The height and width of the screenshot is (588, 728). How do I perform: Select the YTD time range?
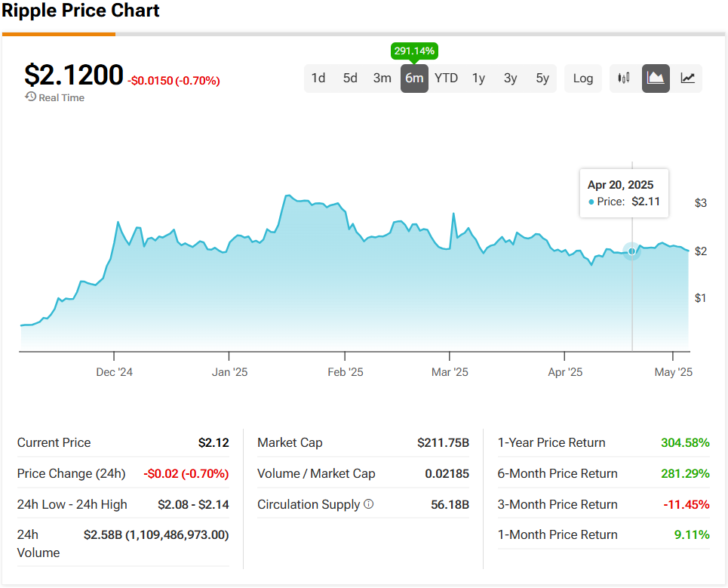click(x=446, y=78)
